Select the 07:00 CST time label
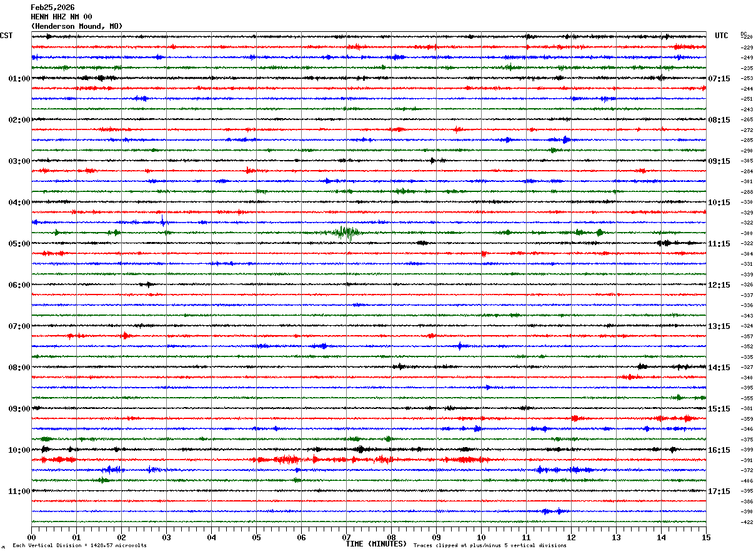The image size is (756, 554). (19, 326)
